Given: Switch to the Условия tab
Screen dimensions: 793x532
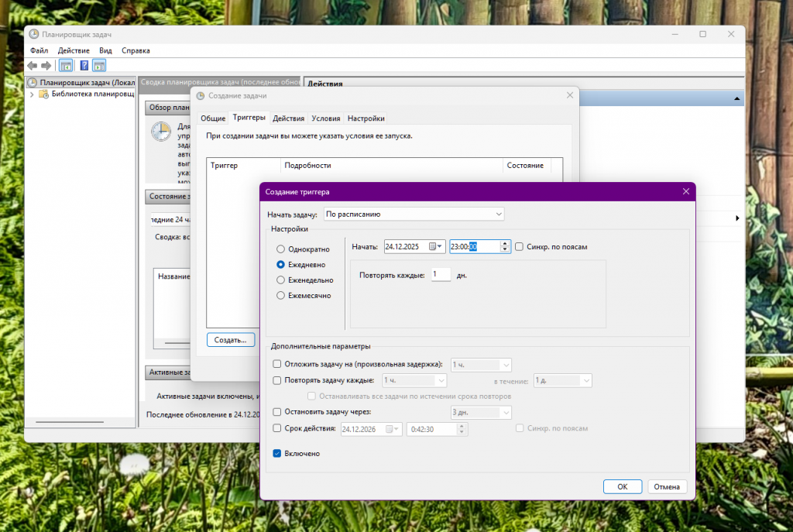Looking at the screenshot, I should coord(325,118).
